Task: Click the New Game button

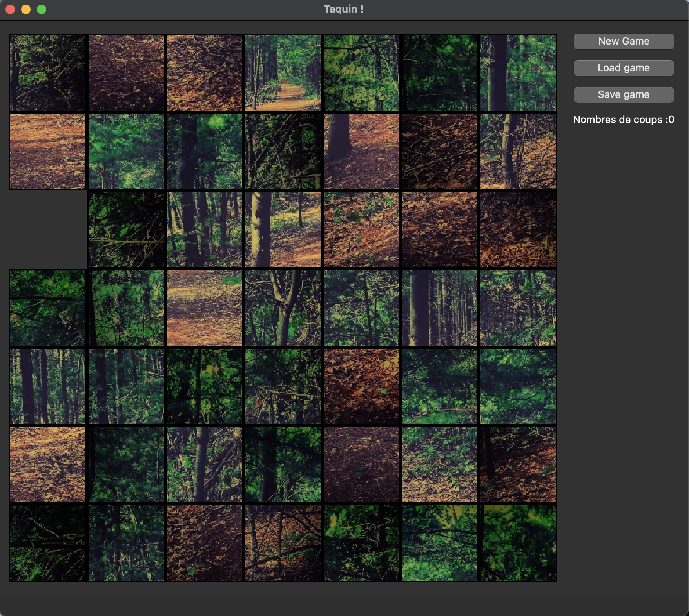Action: click(x=623, y=42)
